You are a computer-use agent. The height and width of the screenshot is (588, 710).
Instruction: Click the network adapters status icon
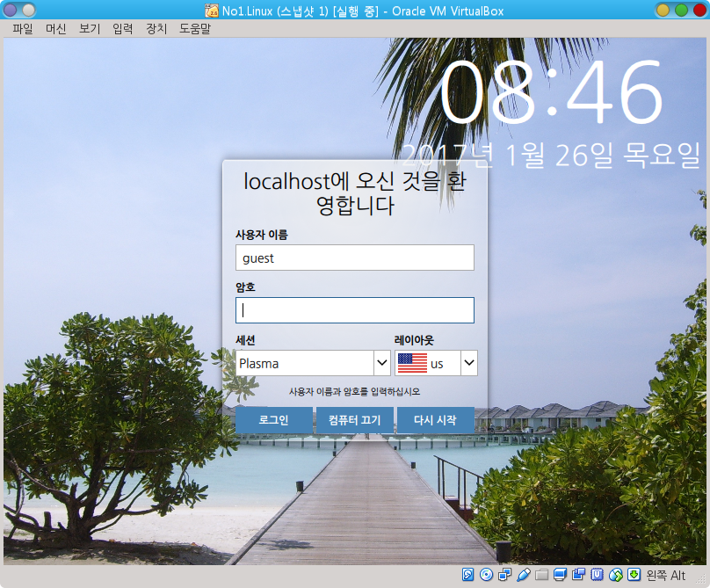click(x=504, y=575)
